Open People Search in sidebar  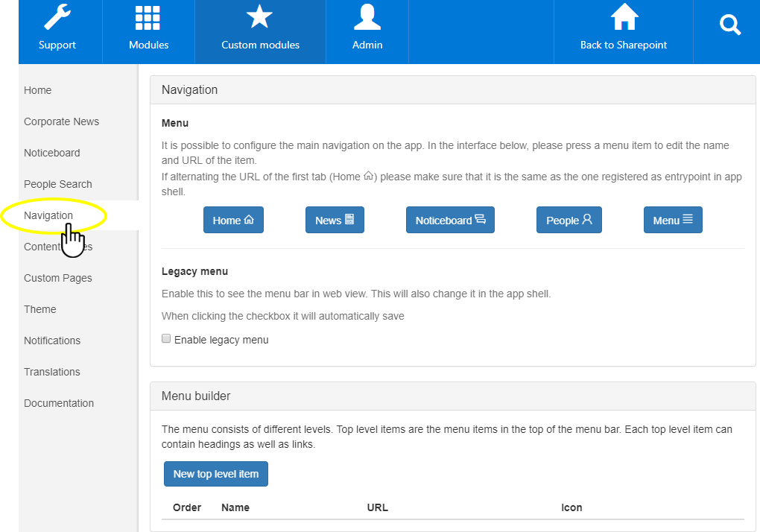[x=57, y=184]
